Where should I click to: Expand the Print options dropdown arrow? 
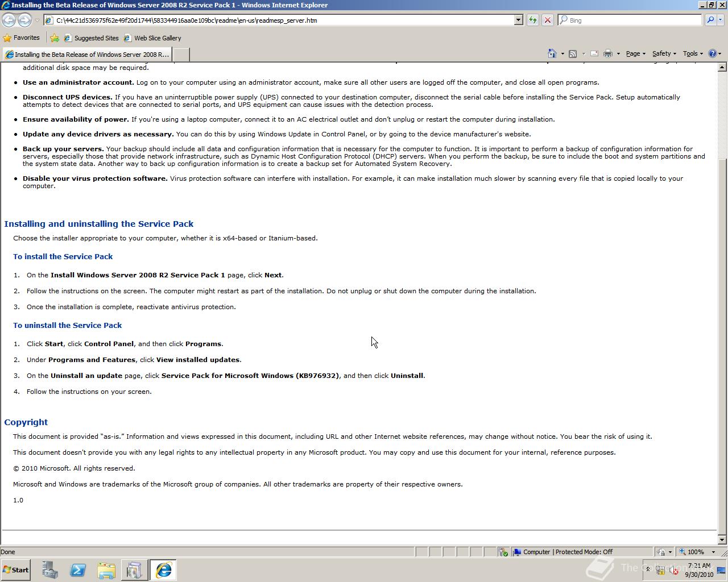click(x=618, y=54)
